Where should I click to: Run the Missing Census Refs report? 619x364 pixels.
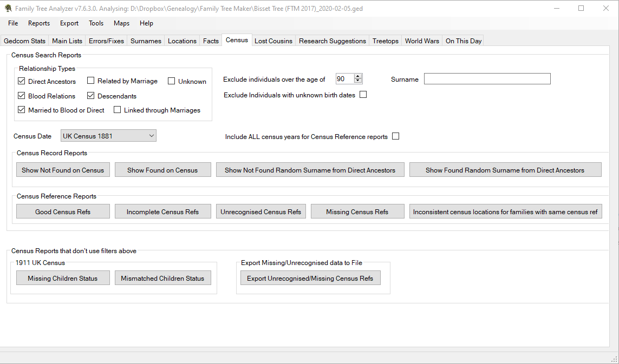tap(357, 211)
